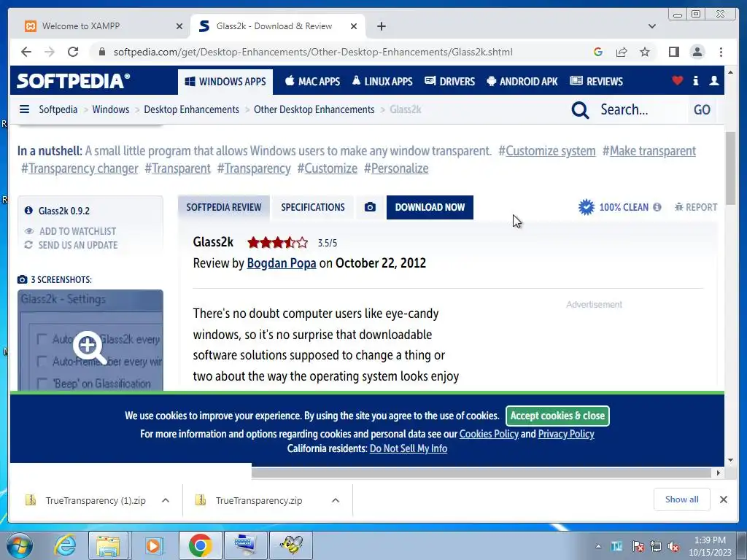Click the share page icon
The image size is (747, 560).
pyautogui.click(x=622, y=52)
